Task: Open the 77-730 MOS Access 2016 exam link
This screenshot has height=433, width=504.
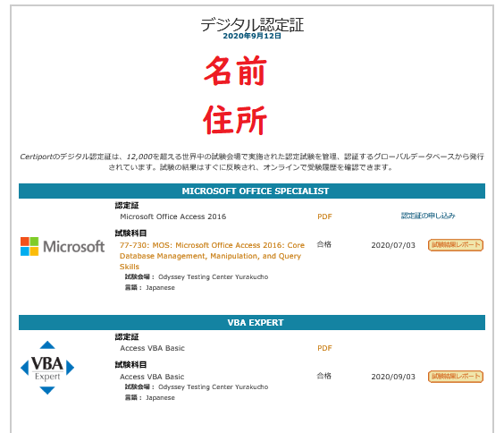Action: pos(212,256)
